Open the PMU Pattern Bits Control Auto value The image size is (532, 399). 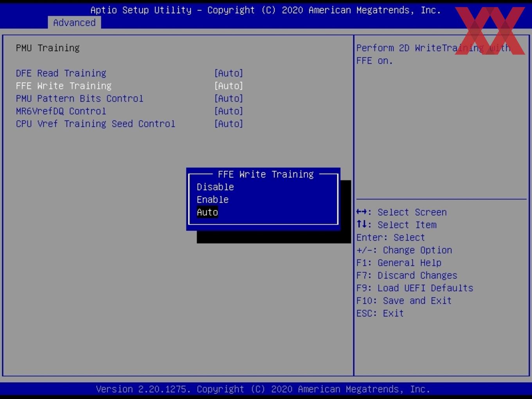coord(229,99)
